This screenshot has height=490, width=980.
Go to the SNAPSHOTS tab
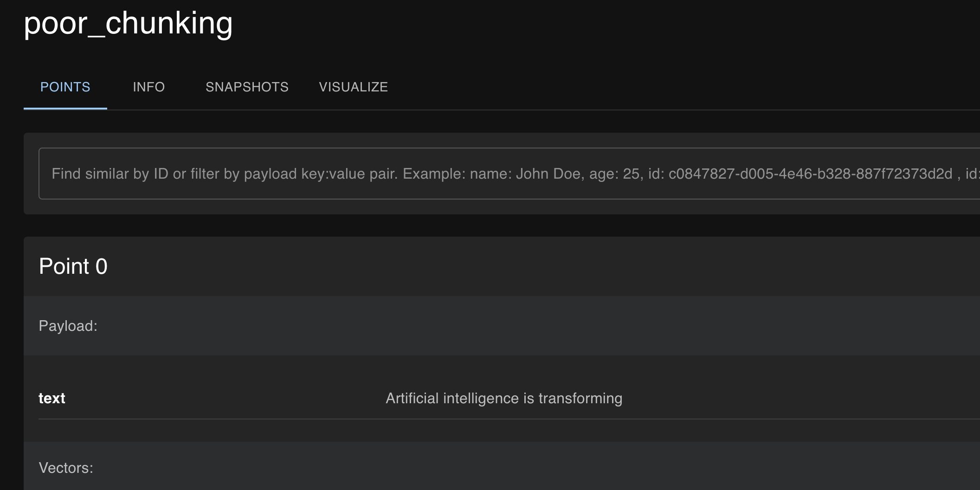coord(247,87)
